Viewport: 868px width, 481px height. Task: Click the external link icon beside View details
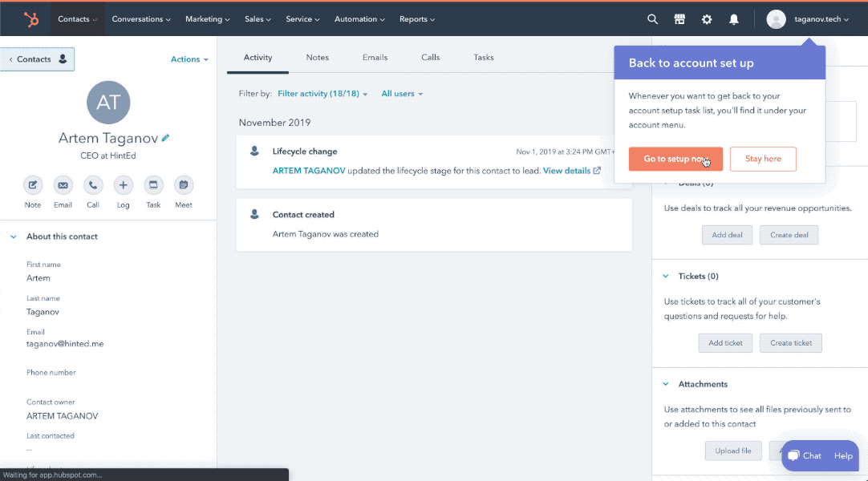(x=597, y=171)
